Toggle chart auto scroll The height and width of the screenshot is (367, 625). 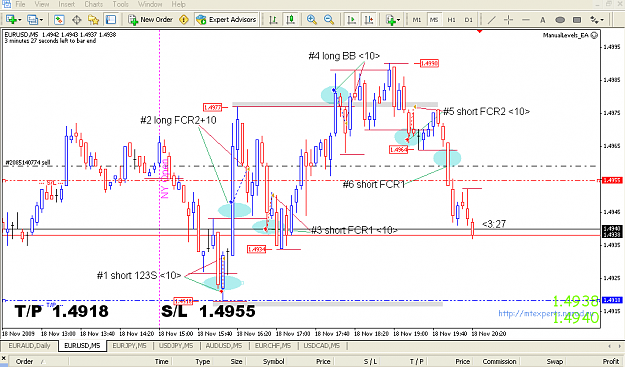[351, 19]
